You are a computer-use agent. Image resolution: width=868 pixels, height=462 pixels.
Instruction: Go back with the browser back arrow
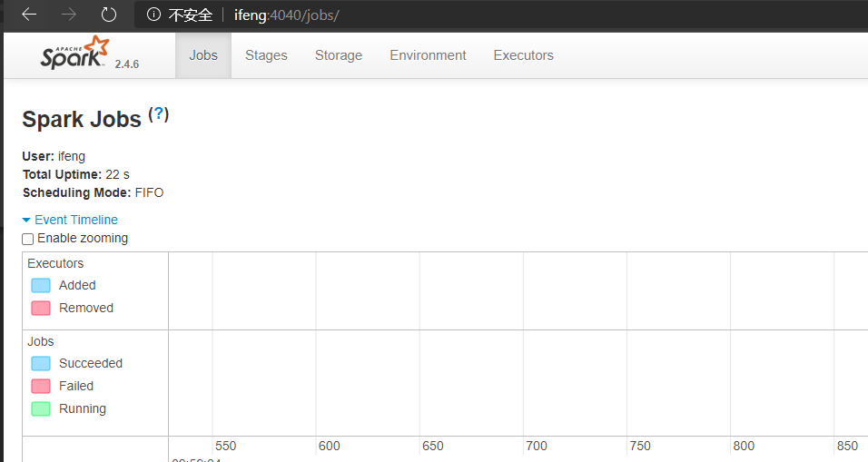(29, 15)
